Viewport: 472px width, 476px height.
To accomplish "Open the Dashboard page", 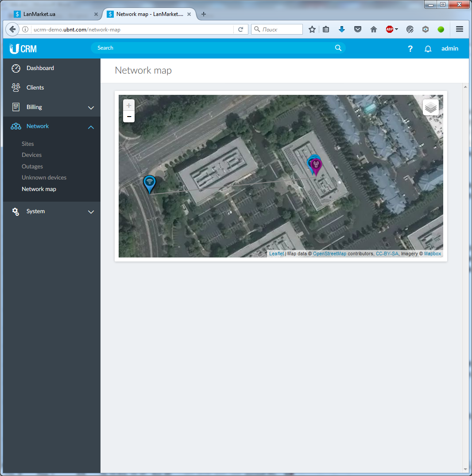I will pos(40,68).
